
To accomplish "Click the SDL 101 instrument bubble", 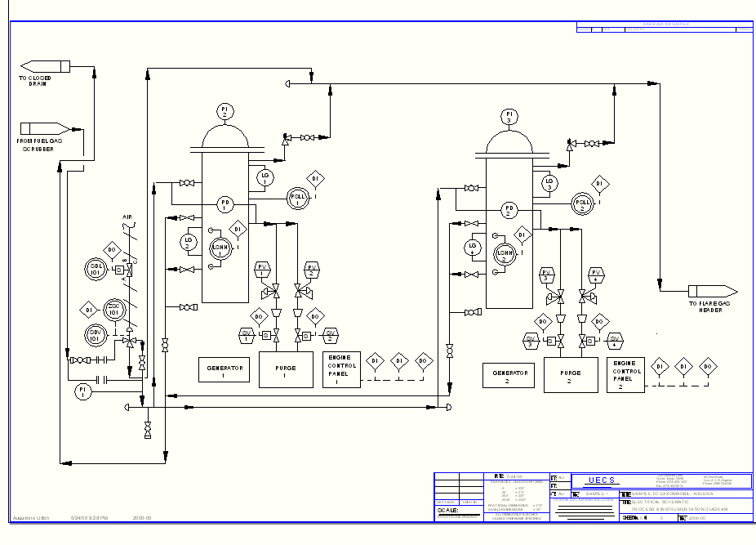I will 95,269.
